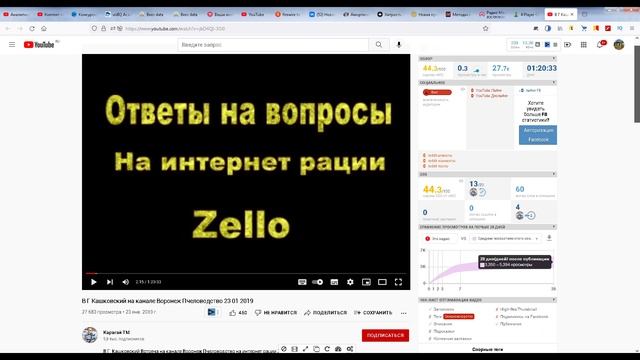Switch to the browser tab titled YouTube
This screenshot has width=640, height=360.
[x=253, y=14]
